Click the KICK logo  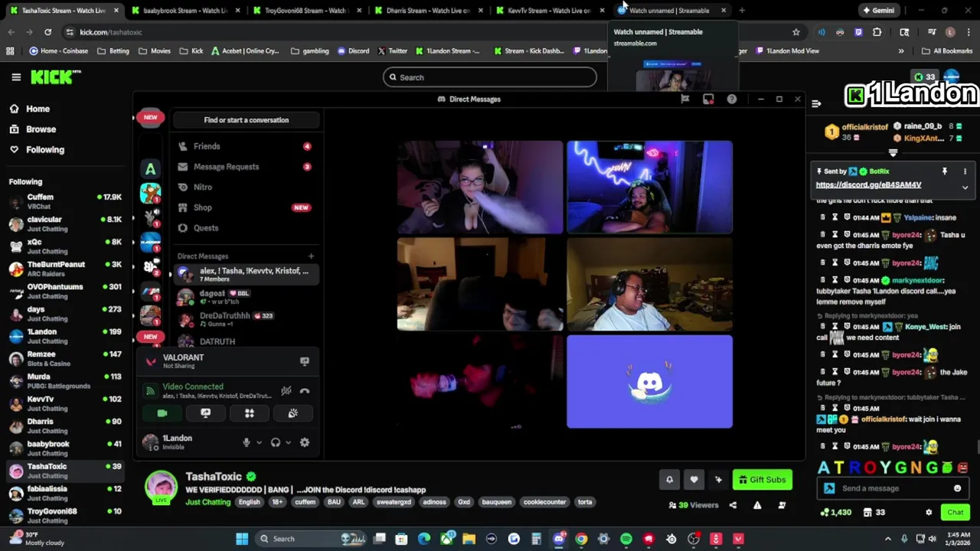click(x=55, y=77)
